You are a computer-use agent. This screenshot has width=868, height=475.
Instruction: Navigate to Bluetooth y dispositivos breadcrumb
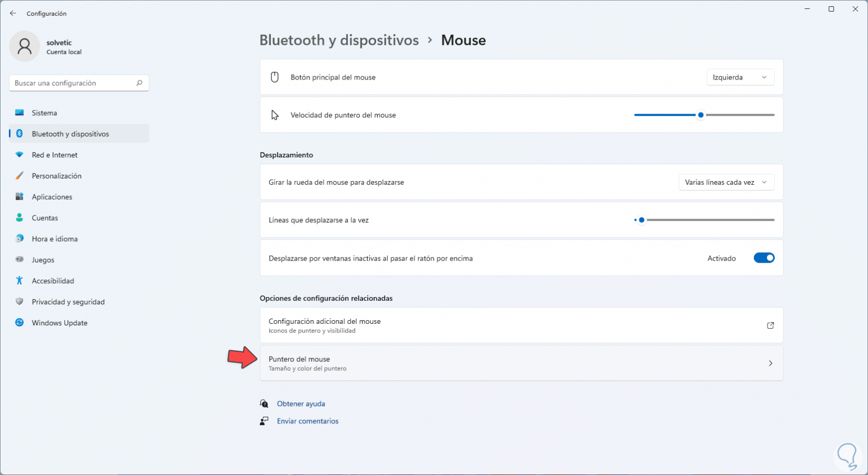click(x=339, y=40)
